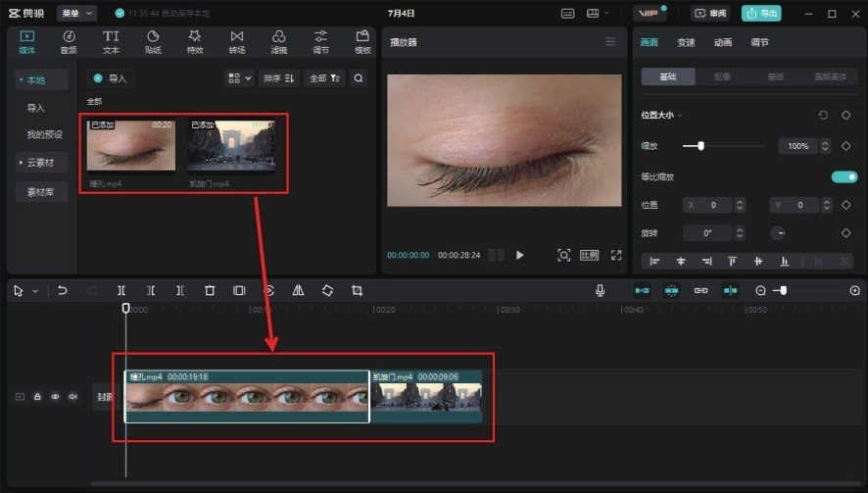Screen dimensions: 868x493
Task: Click the align bottom icon
Action: click(x=785, y=261)
